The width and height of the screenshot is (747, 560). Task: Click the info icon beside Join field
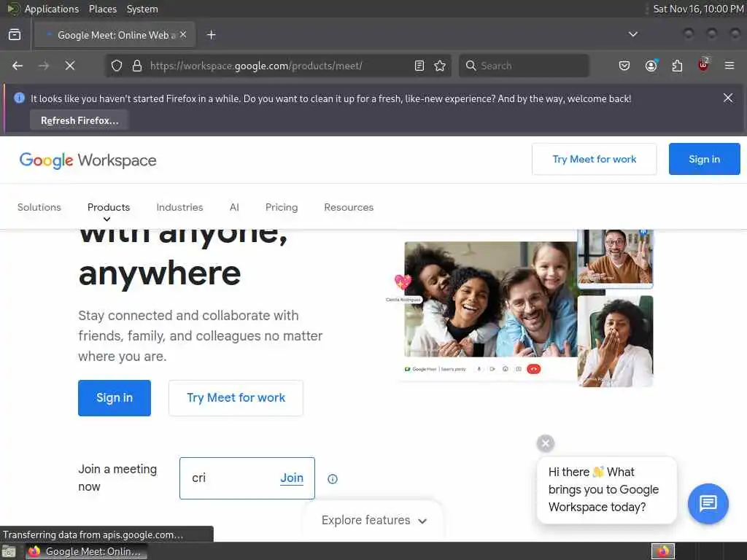(x=333, y=479)
